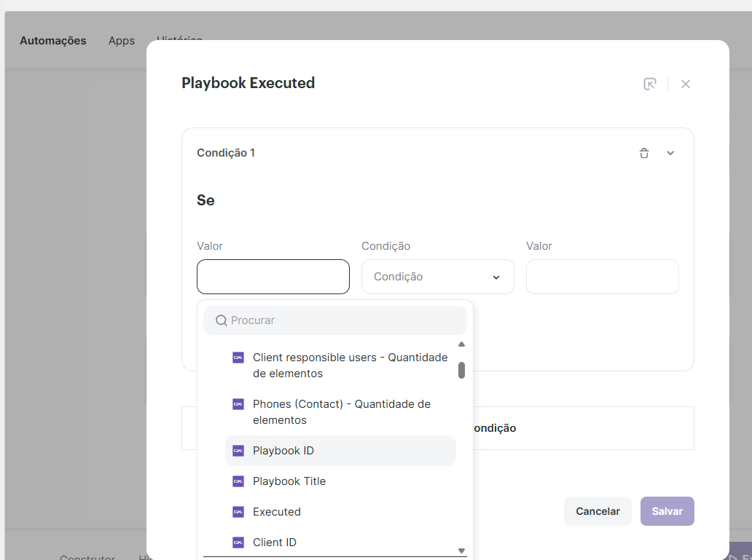Click the icon next to Client ID
This screenshot has width=752, height=560.
pos(238,543)
